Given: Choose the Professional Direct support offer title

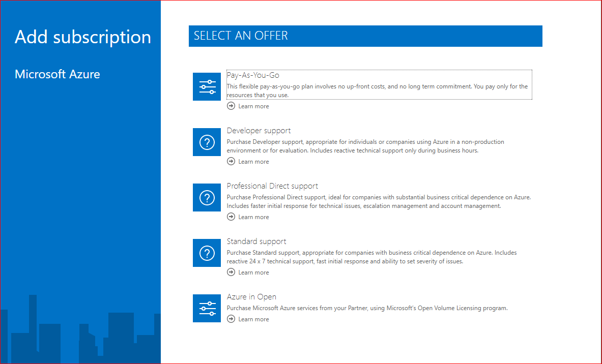Looking at the screenshot, I should 272,186.
